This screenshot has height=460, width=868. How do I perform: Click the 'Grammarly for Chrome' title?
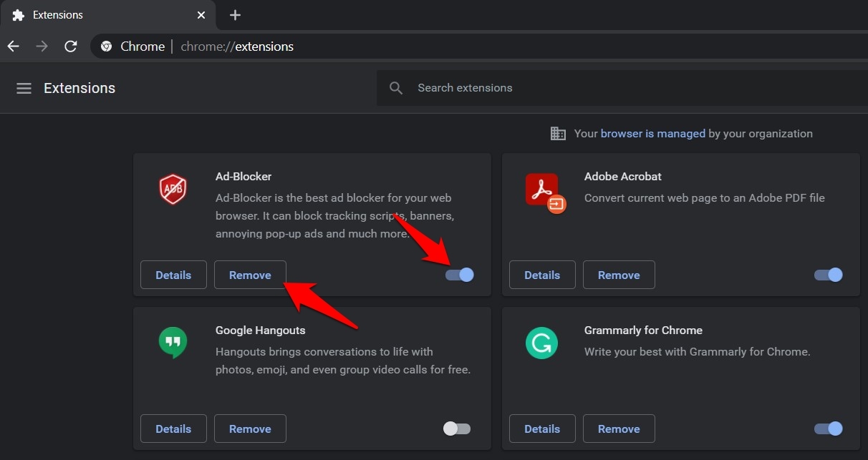point(643,330)
